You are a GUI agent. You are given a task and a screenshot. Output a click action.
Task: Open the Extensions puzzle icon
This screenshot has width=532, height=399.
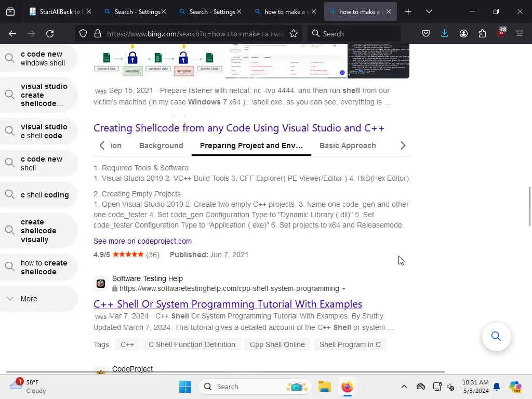pos(482,34)
